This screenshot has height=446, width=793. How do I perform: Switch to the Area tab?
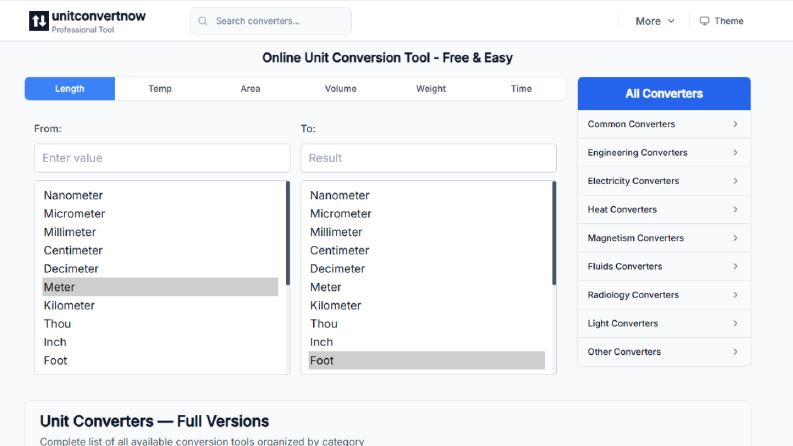pos(250,88)
